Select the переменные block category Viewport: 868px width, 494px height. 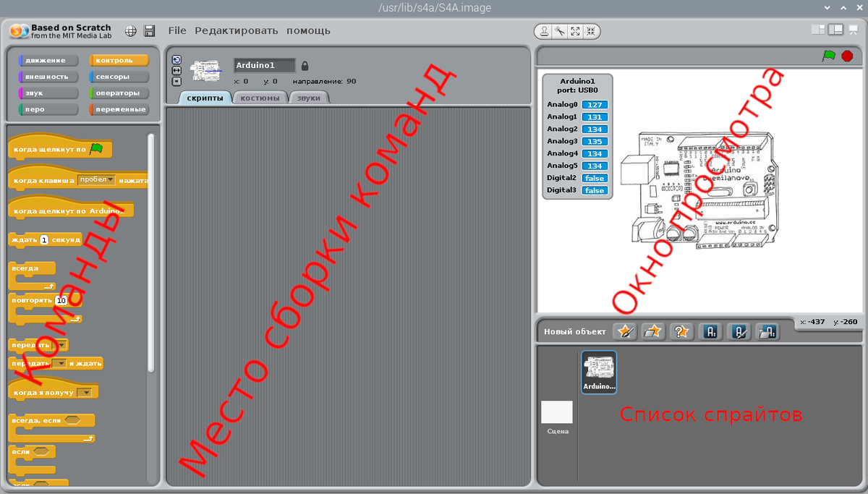click(x=118, y=109)
